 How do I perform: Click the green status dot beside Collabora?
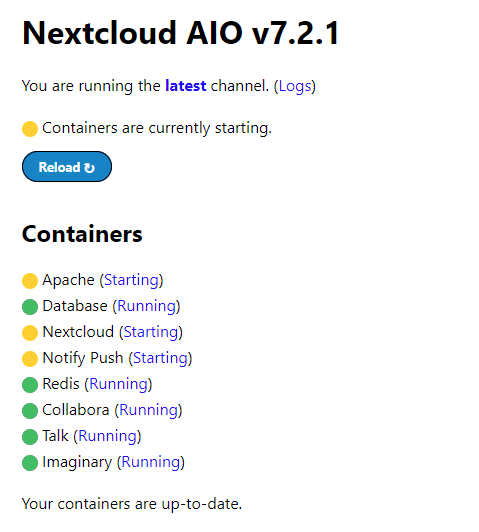click(30, 411)
